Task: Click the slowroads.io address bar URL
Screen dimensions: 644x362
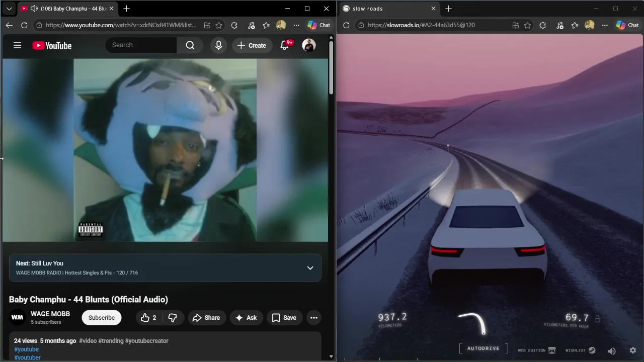Action: click(421, 25)
